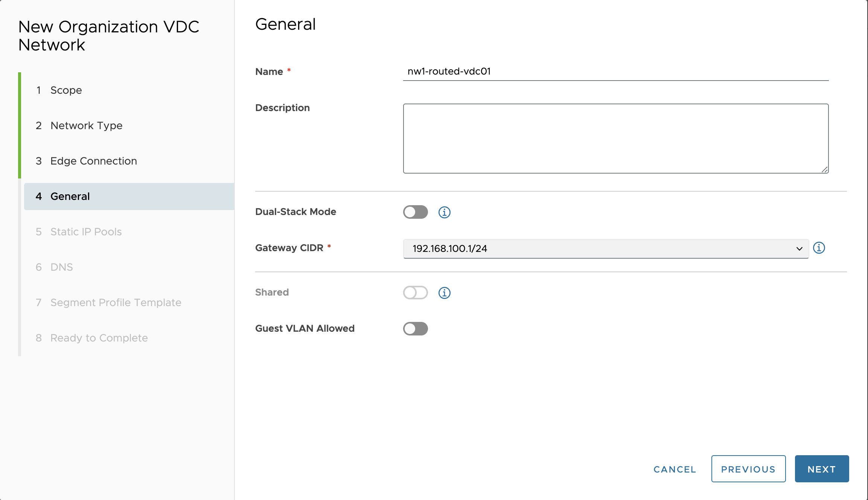This screenshot has width=868, height=500.
Task: Click Dual-Stack Mode info icon
Action: click(x=444, y=212)
